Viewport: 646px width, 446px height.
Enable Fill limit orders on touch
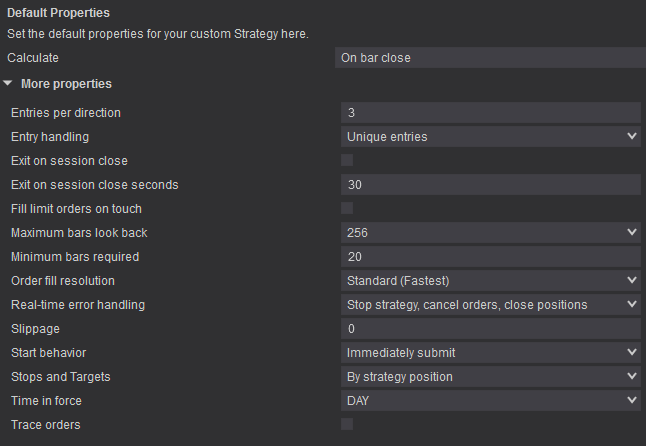[347, 208]
